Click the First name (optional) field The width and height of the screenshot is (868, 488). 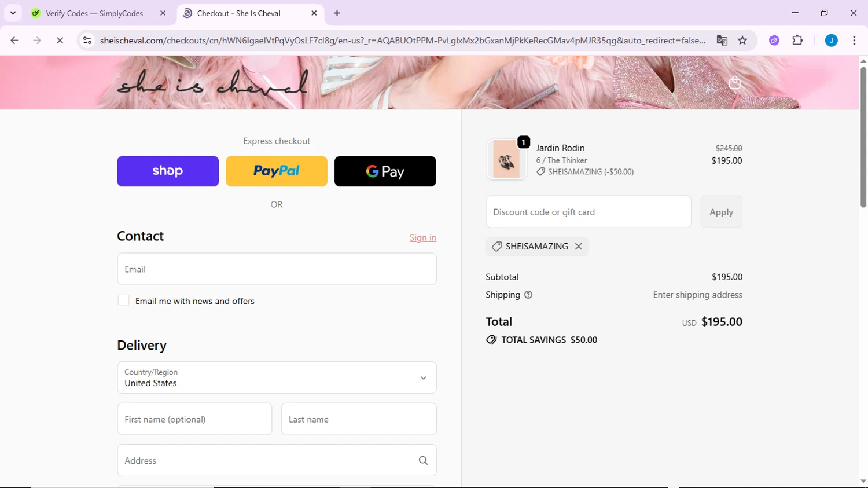click(194, 419)
